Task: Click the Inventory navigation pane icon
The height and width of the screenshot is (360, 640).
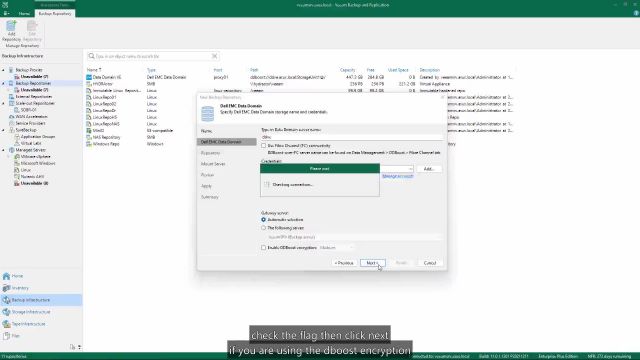Action: click(x=6, y=288)
